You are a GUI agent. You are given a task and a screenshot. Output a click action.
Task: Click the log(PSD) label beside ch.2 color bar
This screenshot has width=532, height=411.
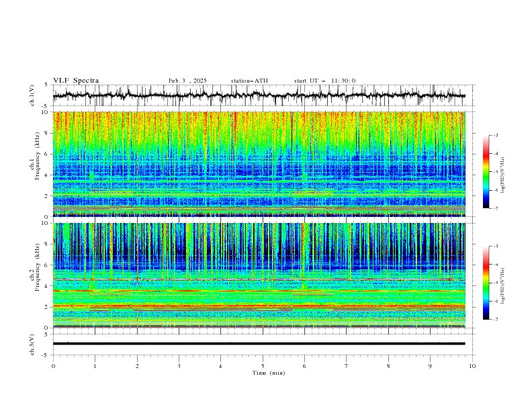tap(503, 286)
